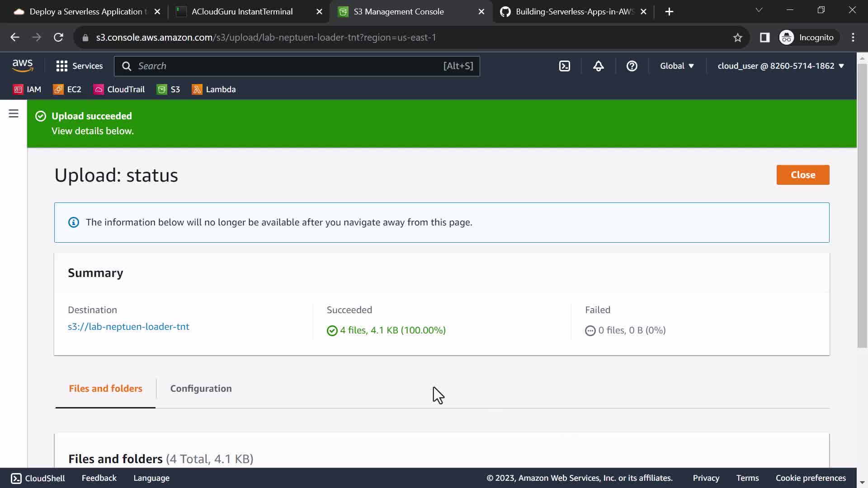Focus the AWS Search field
Screen dimensions: 868x488
tap(289, 66)
